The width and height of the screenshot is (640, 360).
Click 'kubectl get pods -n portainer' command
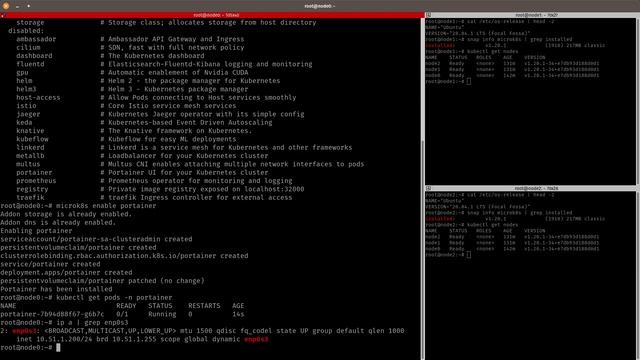114,298
